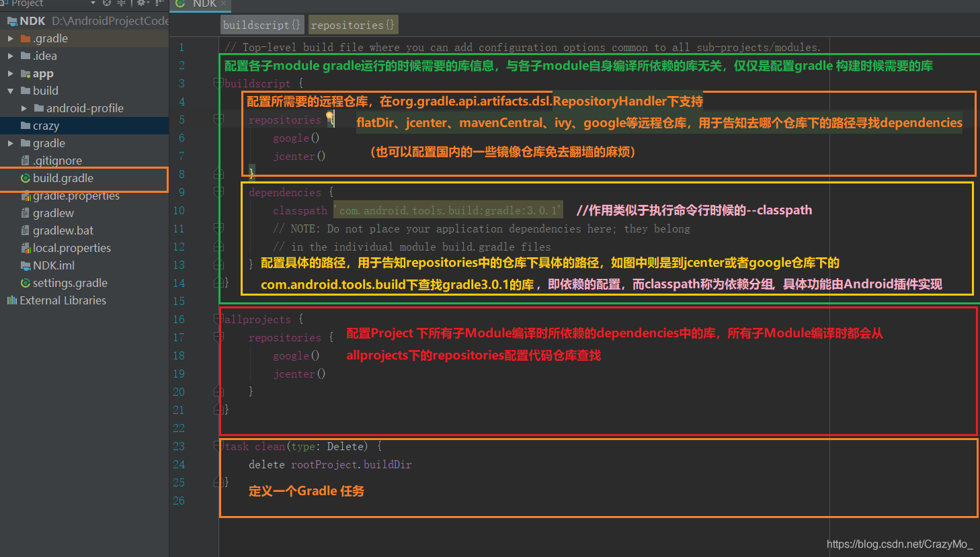Fold the buildscript block at line 3
The image size is (980, 557).
[218, 83]
